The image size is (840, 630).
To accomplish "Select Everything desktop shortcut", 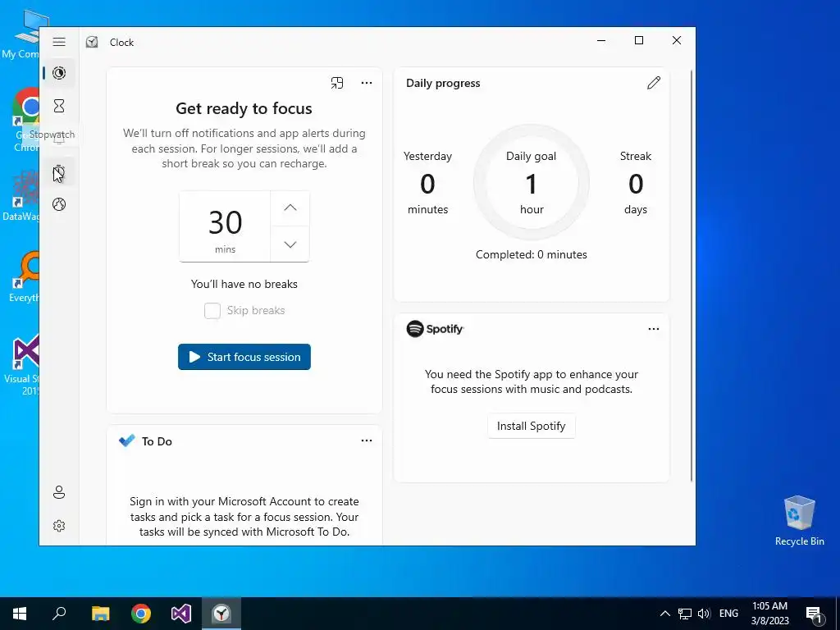I will pyautogui.click(x=22, y=277).
